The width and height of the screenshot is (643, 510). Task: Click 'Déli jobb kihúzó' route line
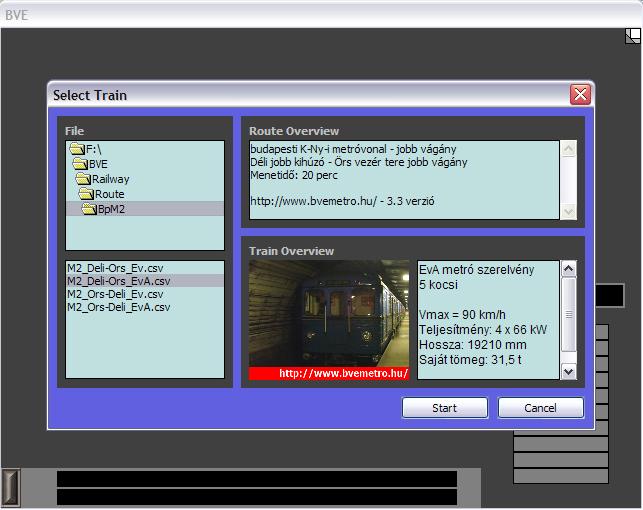(359, 162)
